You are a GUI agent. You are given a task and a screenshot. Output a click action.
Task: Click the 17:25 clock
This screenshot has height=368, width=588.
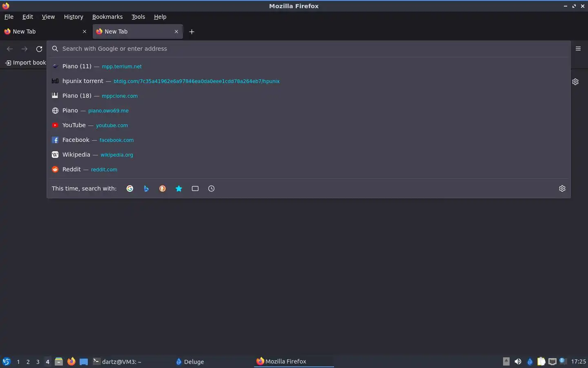(578, 361)
